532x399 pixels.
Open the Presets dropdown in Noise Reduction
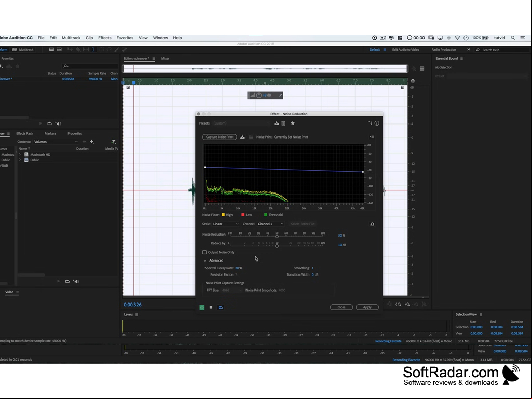(241, 123)
